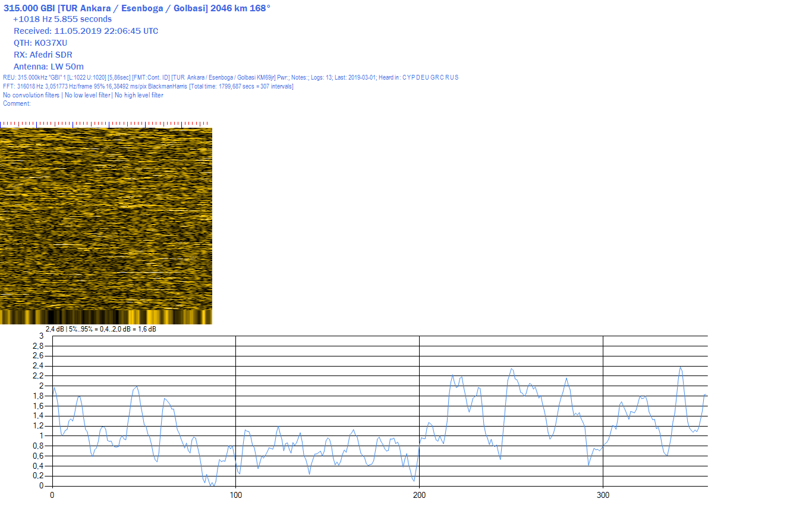Click the line starting "REU: 315.000kHz"
Screen dimensions: 812x505
(231, 78)
